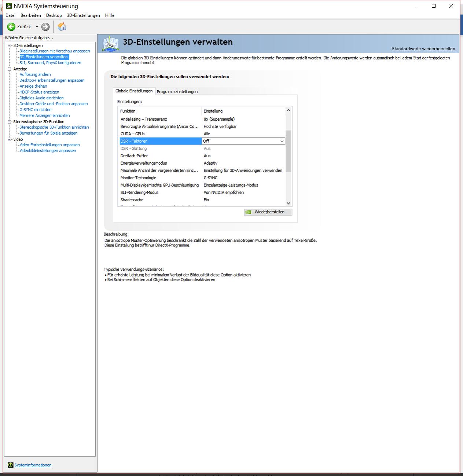The image size is (463, 476).
Task: Click the Einzelanzeige-Leistungs-Modus value
Action: [231, 185]
